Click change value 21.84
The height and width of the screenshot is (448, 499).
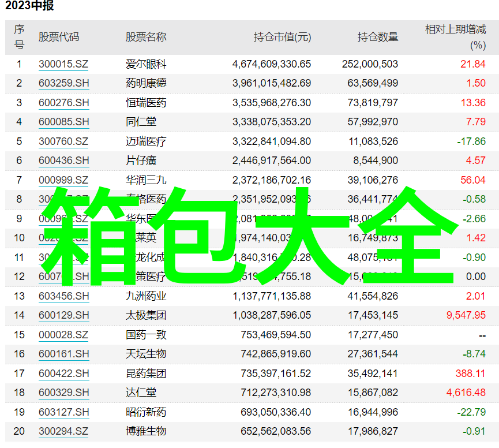pyautogui.click(x=473, y=64)
